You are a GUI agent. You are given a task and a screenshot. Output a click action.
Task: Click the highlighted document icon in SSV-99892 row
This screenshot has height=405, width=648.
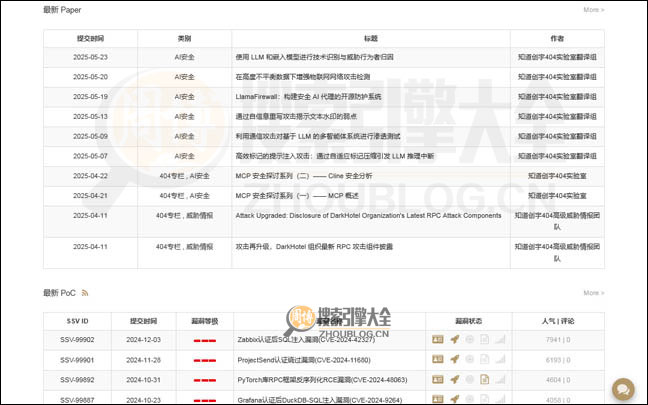click(484, 379)
